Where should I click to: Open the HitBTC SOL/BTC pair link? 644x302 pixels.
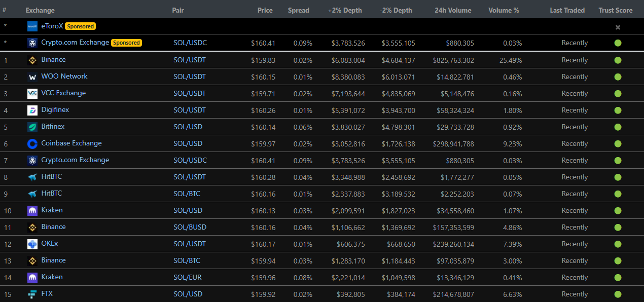187,194
